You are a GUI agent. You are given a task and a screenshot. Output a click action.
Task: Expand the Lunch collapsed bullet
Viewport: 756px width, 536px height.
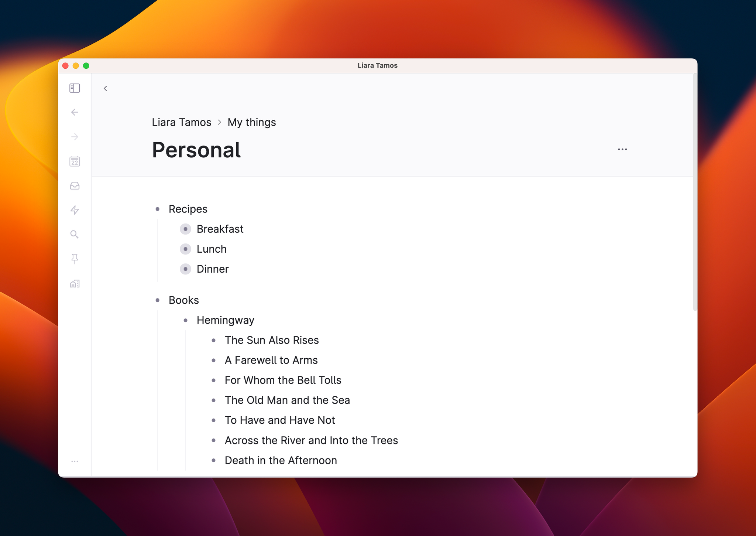point(186,249)
